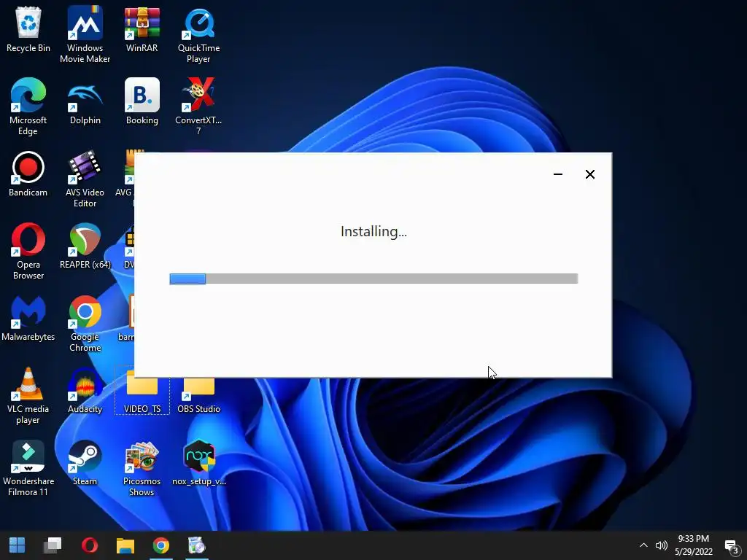Select the VIDEO_TS folder on desktop

coord(142,395)
